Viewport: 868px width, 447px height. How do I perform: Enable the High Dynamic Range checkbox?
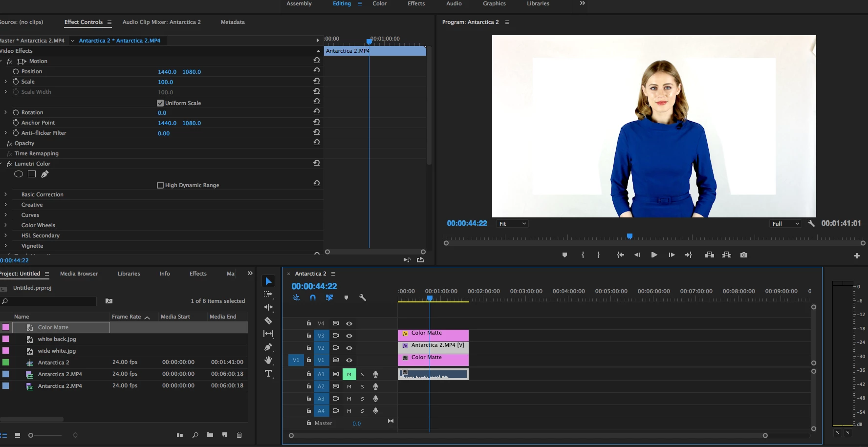point(160,185)
